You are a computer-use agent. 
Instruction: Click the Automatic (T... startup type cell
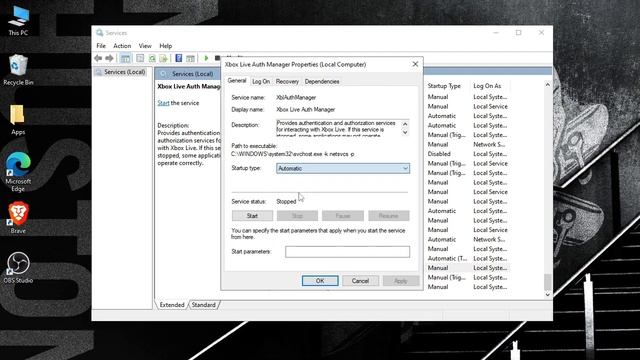coord(447,258)
